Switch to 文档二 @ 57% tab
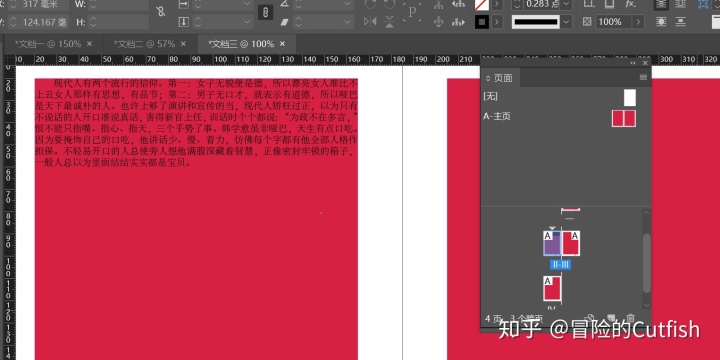Image resolution: width=720 pixels, height=360 pixels. pyautogui.click(x=144, y=44)
